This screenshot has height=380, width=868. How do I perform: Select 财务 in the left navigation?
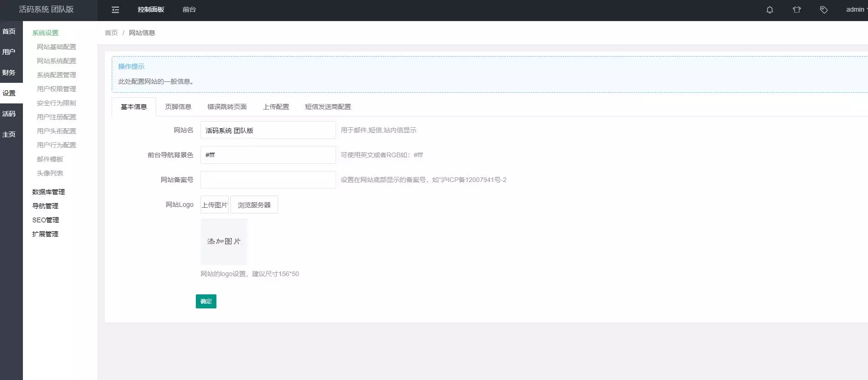(9, 73)
